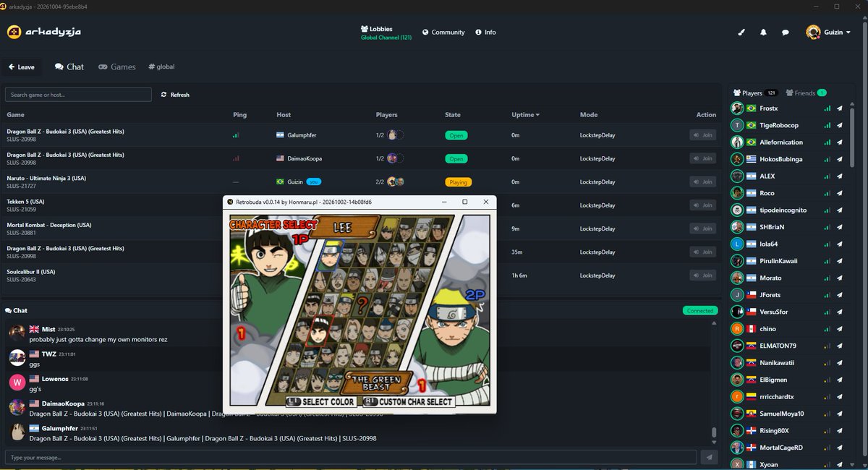Sort games by the Uptime column

(525, 115)
